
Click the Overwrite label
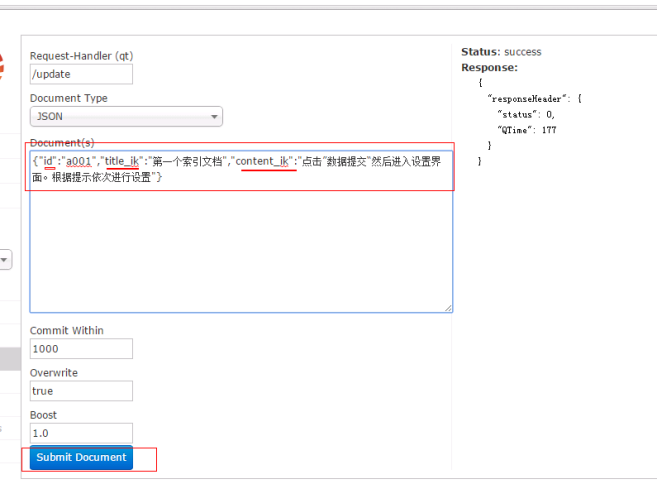[54, 373]
